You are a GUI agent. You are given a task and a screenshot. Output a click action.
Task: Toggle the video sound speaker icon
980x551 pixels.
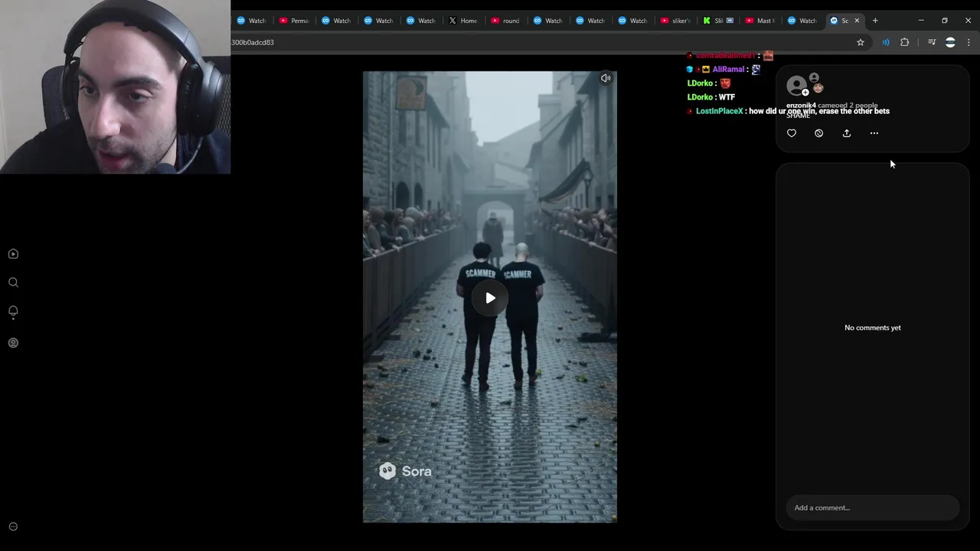pyautogui.click(x=606, y=78)
